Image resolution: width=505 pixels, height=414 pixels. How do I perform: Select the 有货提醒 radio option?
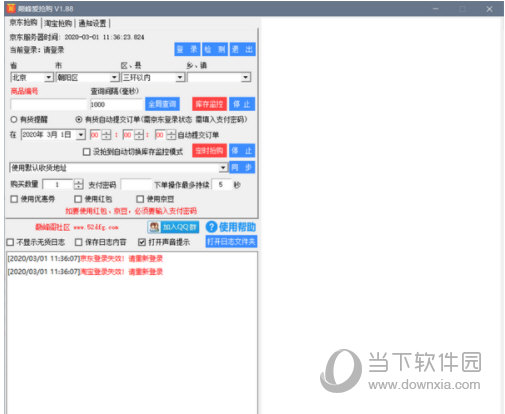(14, 119)
